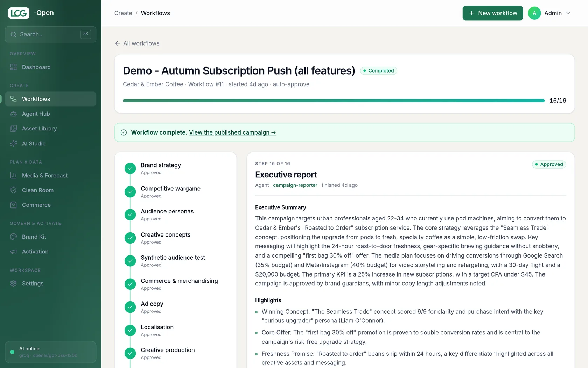Click the Brand Kit palette icon
Screen dimensions: 588x368
[14, 237]
